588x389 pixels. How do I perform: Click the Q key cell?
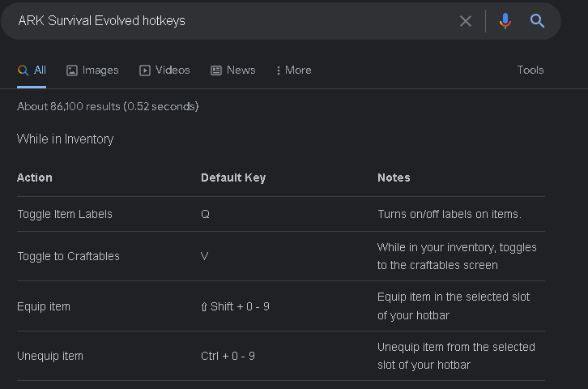pyautogui.click(x=205, y=214)
